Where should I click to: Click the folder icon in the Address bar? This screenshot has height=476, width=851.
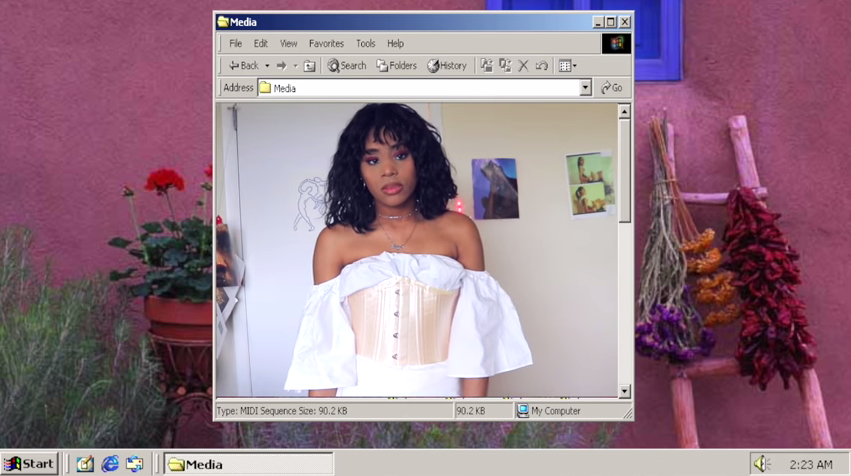[x=265, y=88]
